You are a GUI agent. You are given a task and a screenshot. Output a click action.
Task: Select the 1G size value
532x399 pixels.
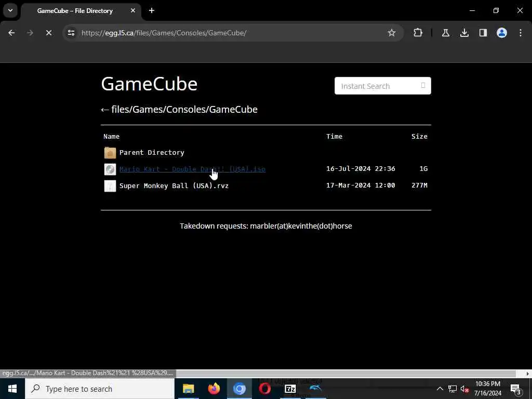tap(423, 169)
